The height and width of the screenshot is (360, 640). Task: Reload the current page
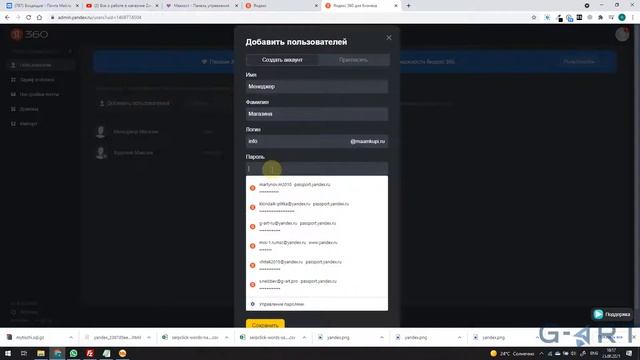(29, 18)
